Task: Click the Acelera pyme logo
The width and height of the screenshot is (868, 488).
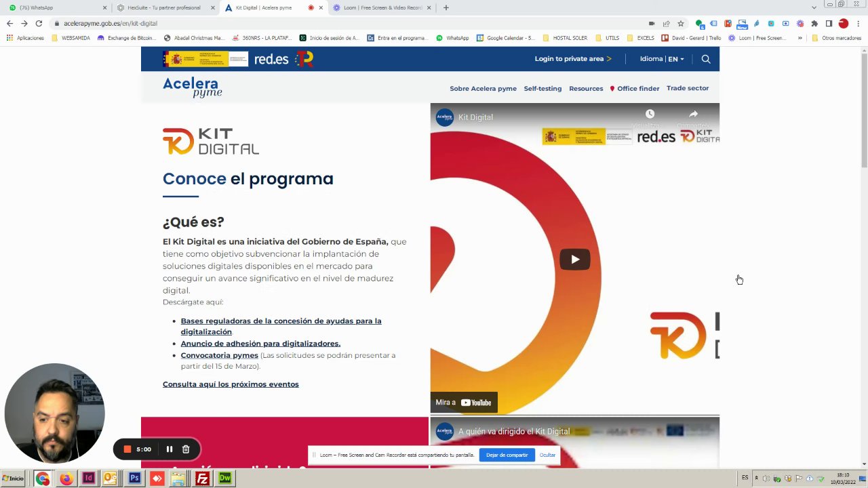Action: pyautogui.click(x=193, y=87)
